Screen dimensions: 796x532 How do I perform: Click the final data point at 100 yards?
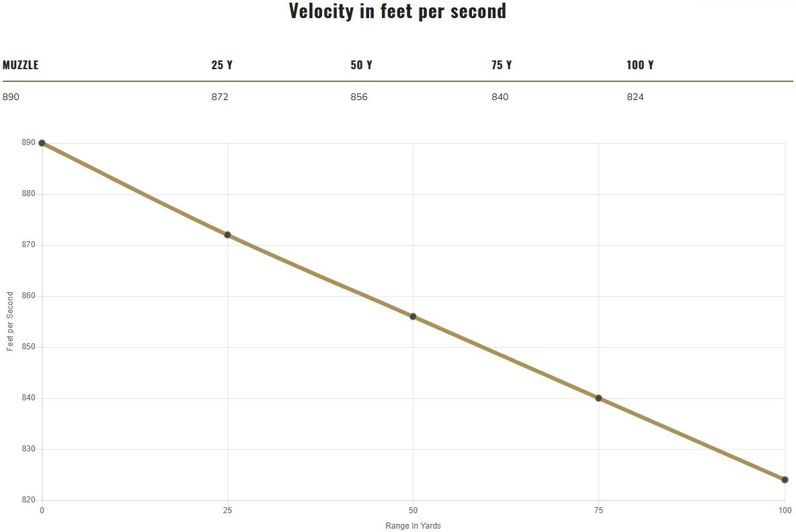[785, 480]
